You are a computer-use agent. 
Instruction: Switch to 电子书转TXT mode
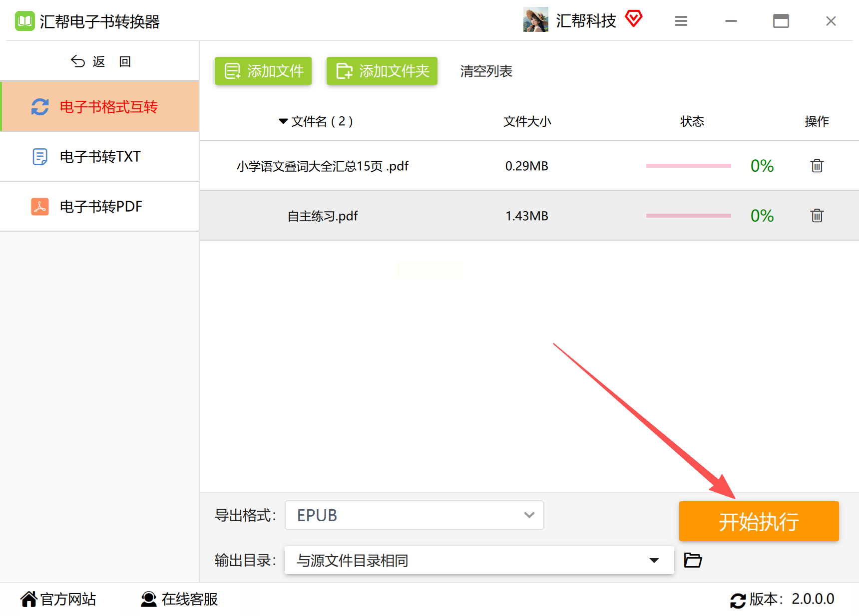click(100, 157)
